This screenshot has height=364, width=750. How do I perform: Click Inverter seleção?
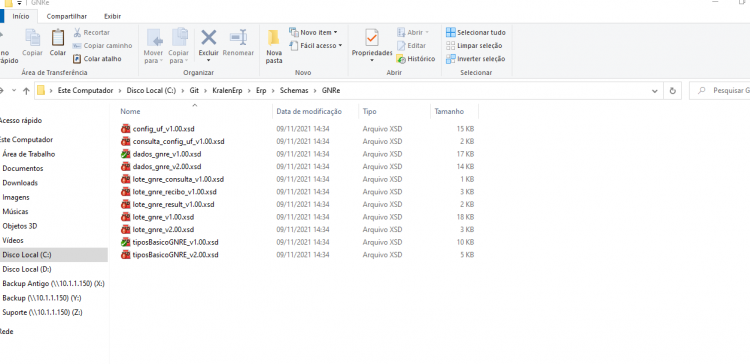tap(475, 59)
